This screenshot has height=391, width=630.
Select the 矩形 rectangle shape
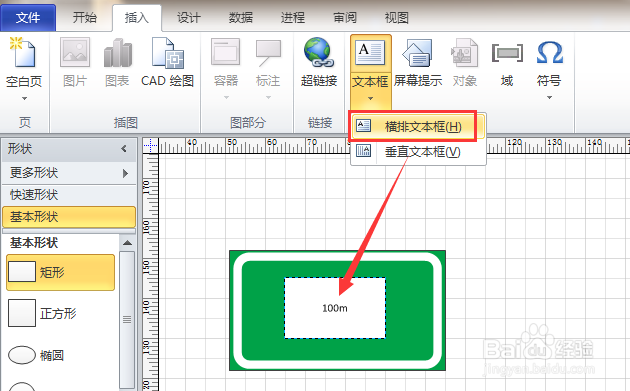(x=61, y=272)
